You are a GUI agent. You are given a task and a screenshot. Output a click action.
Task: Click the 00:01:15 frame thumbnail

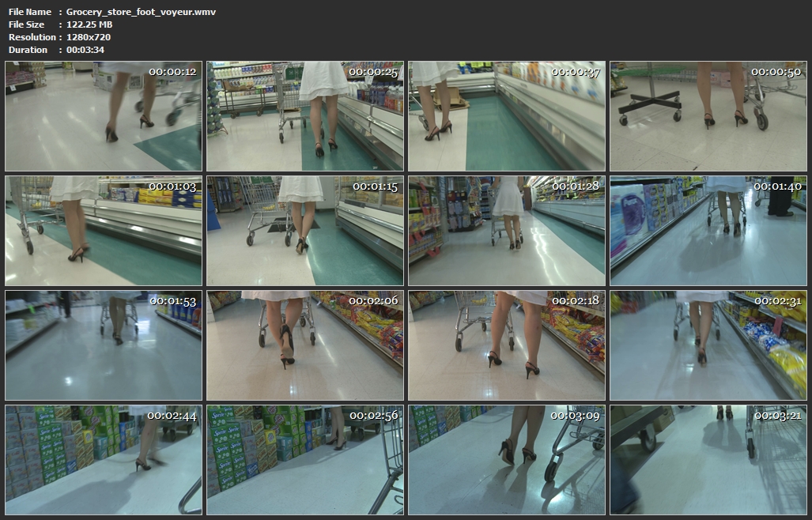coord(305,231)
